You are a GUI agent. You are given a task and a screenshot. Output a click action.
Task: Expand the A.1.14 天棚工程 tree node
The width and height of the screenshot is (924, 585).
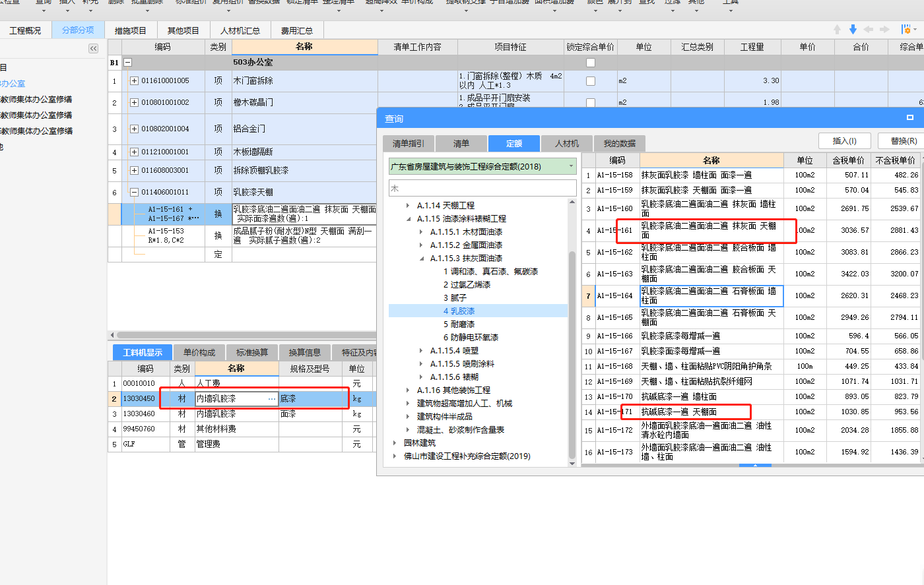(408, 206)
